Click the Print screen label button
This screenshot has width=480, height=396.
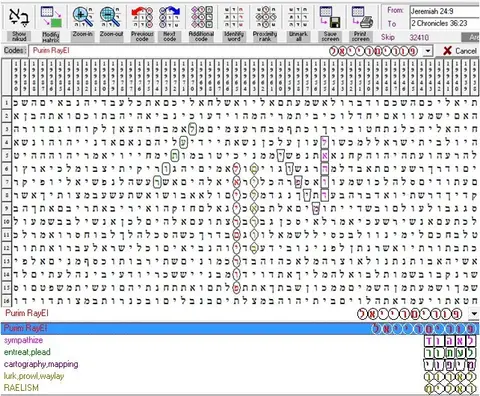[x=361, y=36]
